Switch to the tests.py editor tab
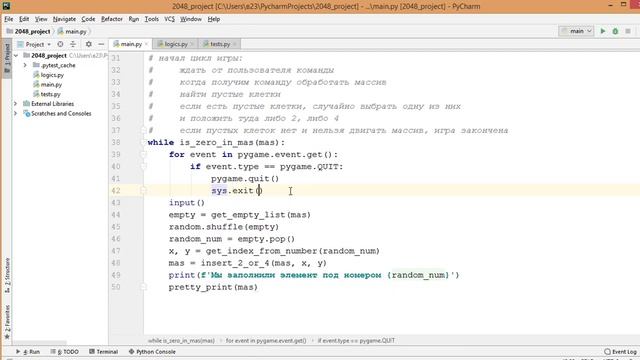Viewport: 640px width, 360px height. pyautogui.click(x=220, y=44)
